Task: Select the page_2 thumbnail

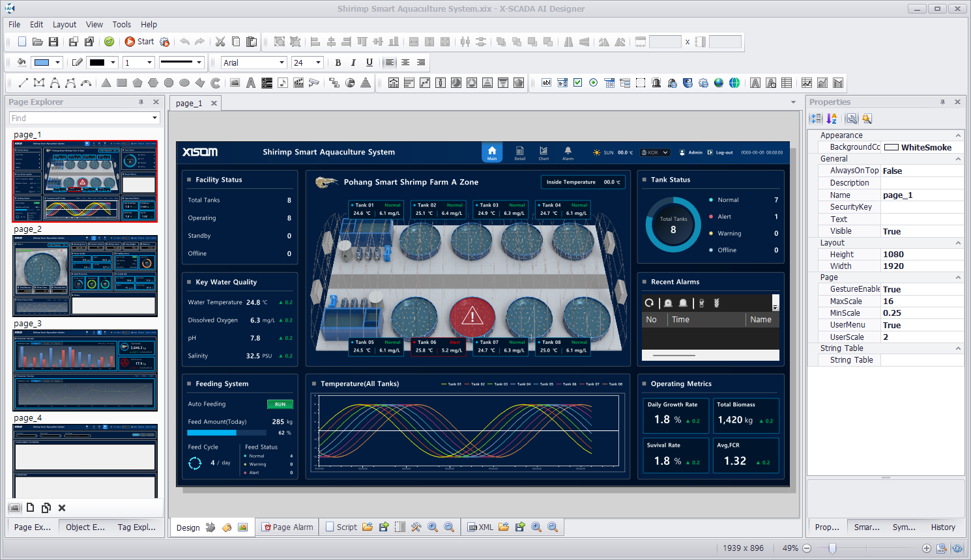Action: pyautogui.click(x=85, y=275)
